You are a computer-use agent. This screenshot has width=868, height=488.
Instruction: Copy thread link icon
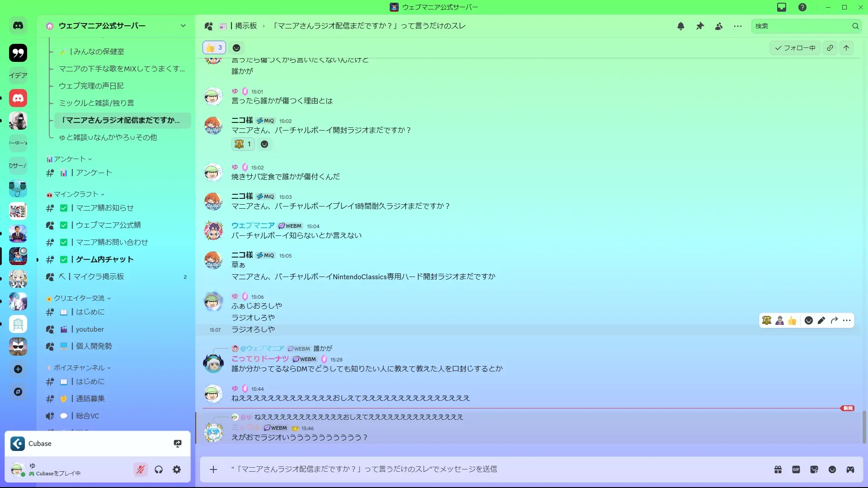(x=830, y=48)
